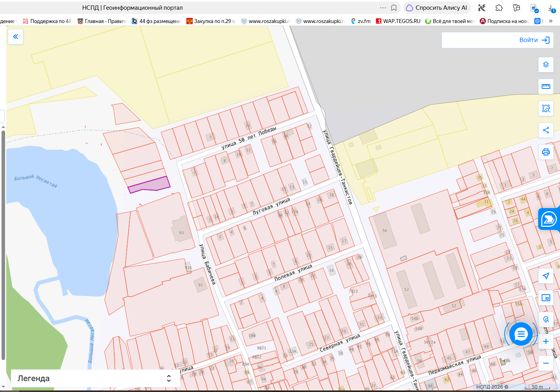
Task: Select the ruler measurement tool
Action: (x=546, y=86)
